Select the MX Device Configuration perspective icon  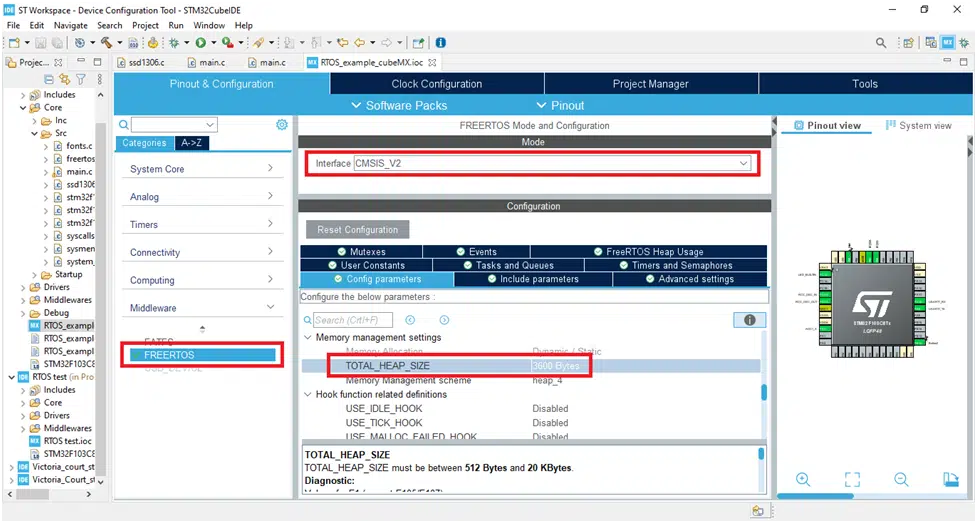click(948, 42)
